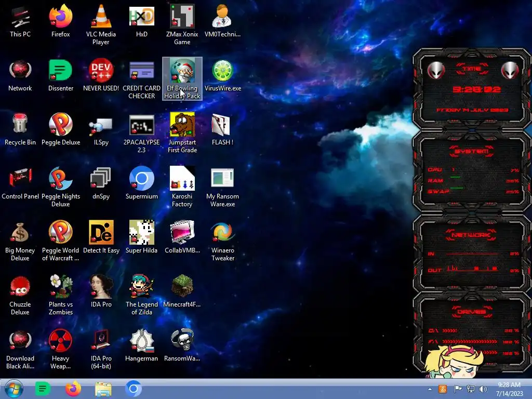The height and width of the screenshot is (399, 532).
Task: Select Peggle Nights Deluxe shortcut
Action: pos(60,187)
